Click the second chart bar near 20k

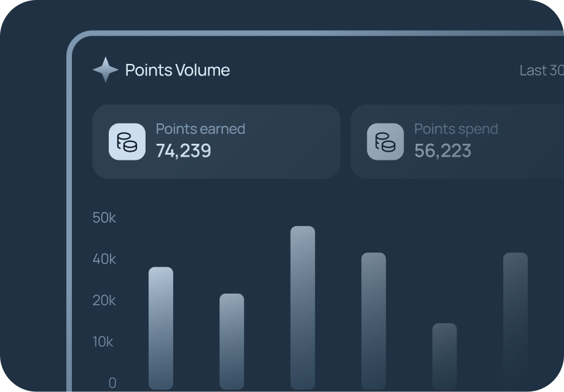tap(232, 341)
